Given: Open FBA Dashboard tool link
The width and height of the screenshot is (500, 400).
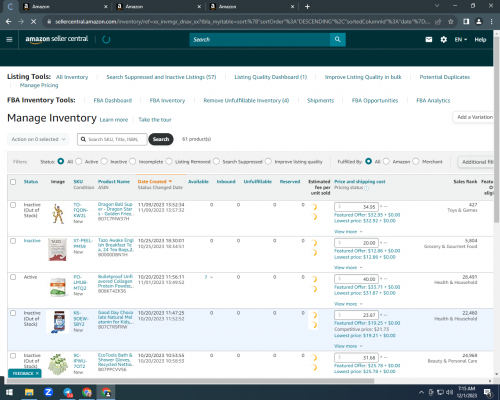Looking at the screenshot, I should (x=113, y=100).
